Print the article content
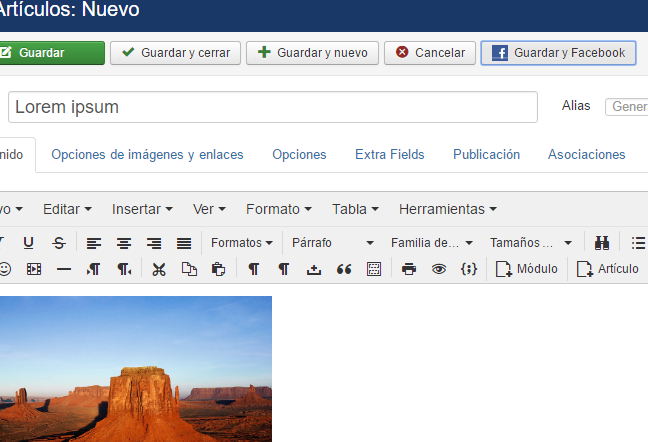The image size is (648, 442). [x=409, y=269]
